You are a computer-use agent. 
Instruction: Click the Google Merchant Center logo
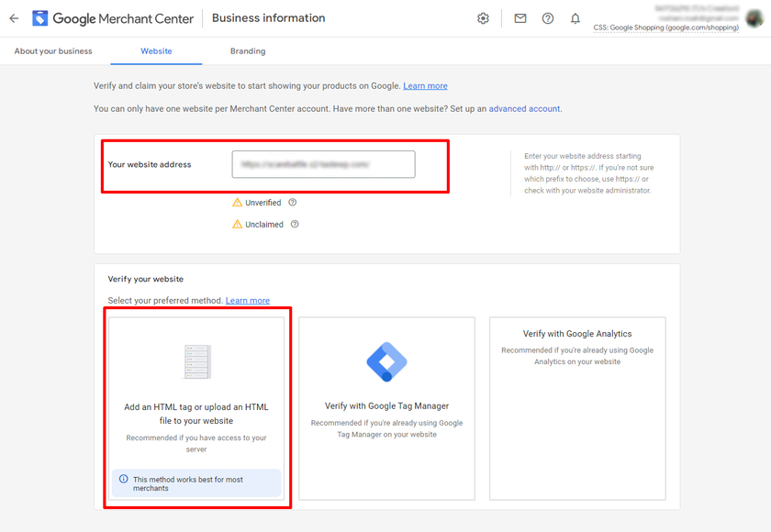[x=113, y=18]
